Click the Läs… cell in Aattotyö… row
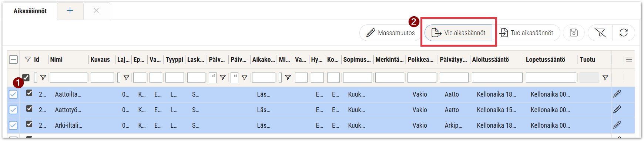Image resolution: width=644 pixels, height=141 pixels. [264, 110]
